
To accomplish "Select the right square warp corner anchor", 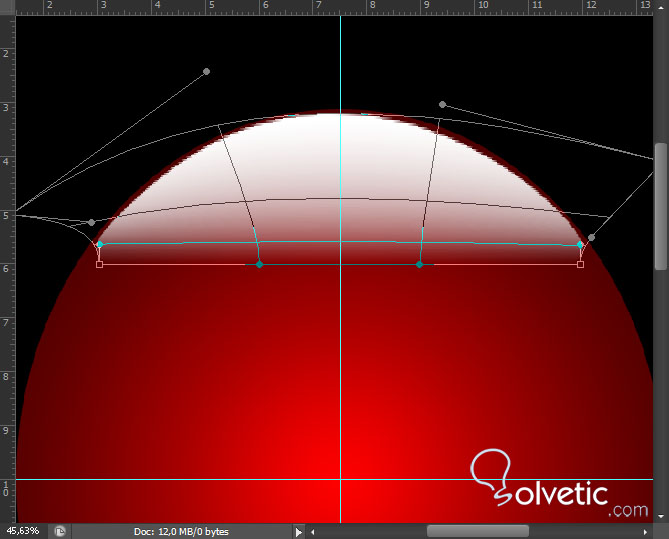I will (580, 265).
